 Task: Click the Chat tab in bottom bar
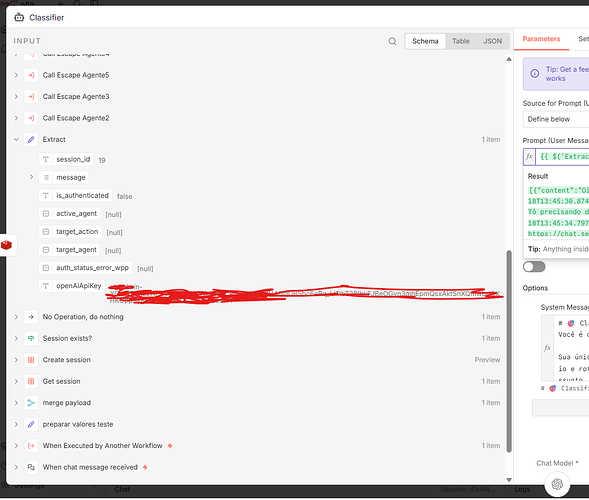tap(122, 489)
